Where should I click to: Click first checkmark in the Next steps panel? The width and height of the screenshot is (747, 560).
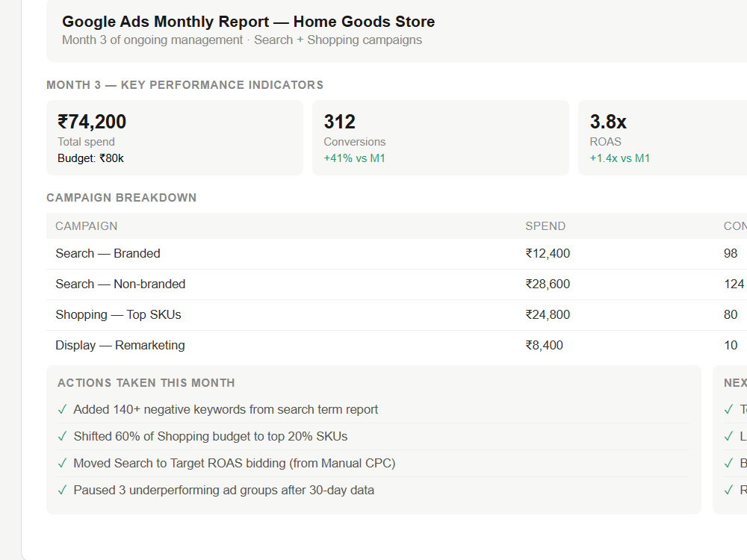[x=728, y=409]
